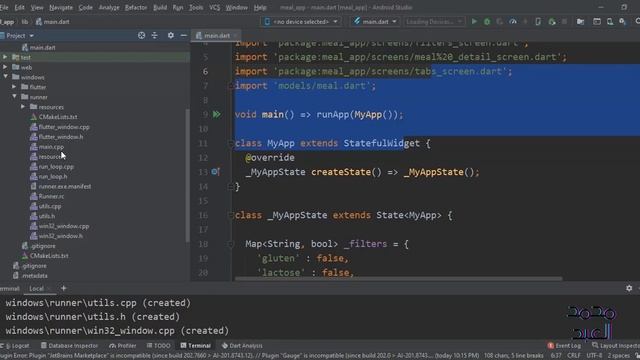Image resolution: width=640 pixels, height=360 pixels.
Task: Open the TODO tool window
Action: tap(158, 346)
